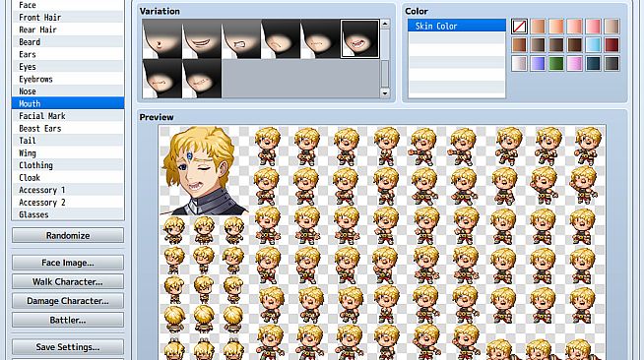The width and height of the screenshot is (644, 360).
Task: Select Eyebrows in the parts list
Action: click(68, 79)
